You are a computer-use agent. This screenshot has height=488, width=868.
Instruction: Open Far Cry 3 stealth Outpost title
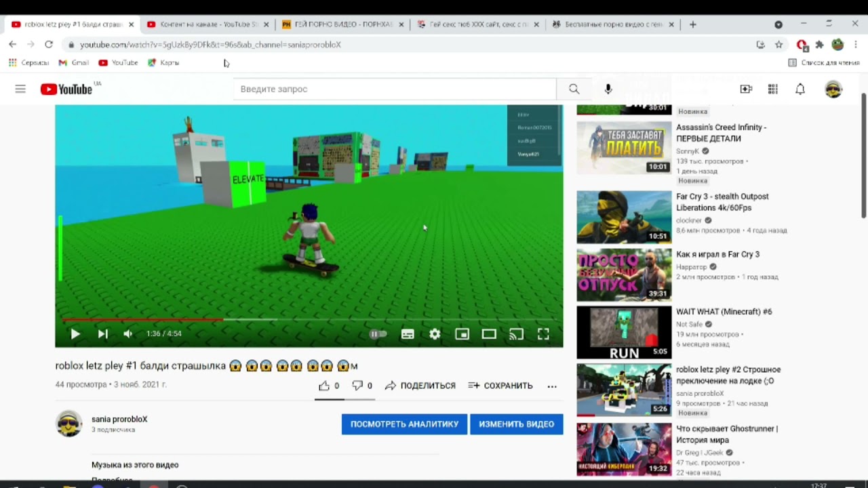pos(722,202)
